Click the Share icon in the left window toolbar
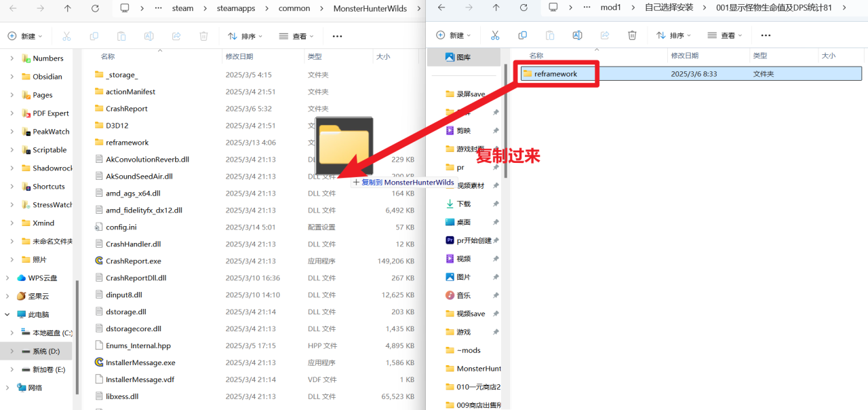This screenshot has width=868, height=410. coord(176,35)
